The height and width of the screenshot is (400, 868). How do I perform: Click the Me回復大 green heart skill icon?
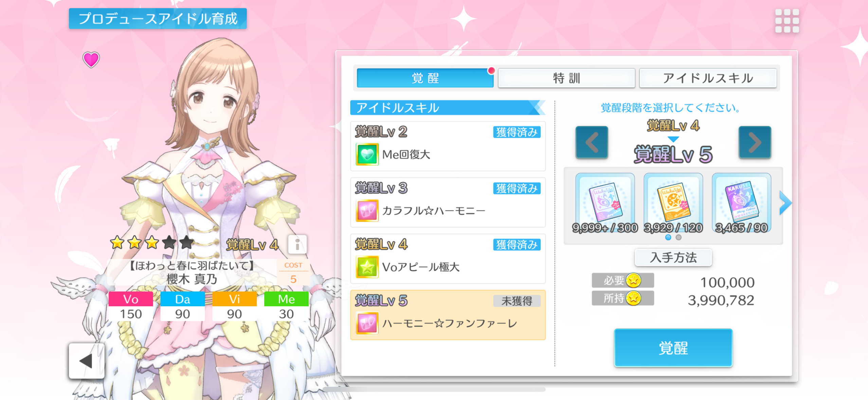pyautogui.click(x=367, y=154)
